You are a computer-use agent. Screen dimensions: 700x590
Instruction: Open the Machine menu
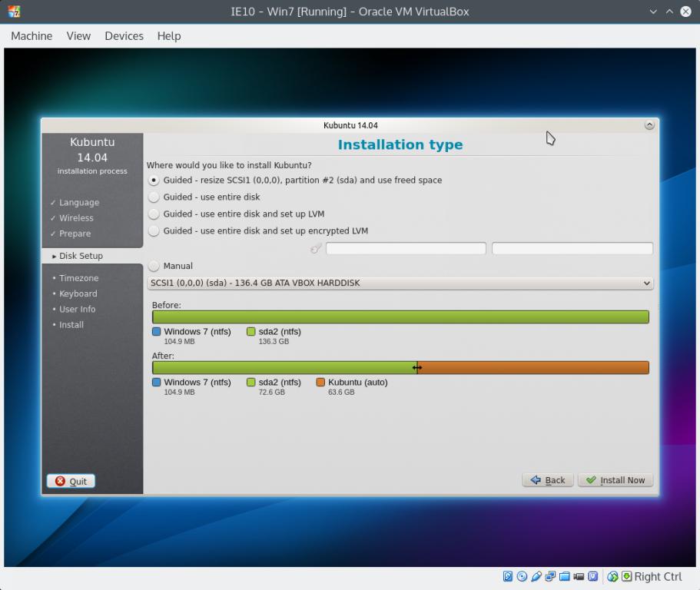[x=32, y=36]
